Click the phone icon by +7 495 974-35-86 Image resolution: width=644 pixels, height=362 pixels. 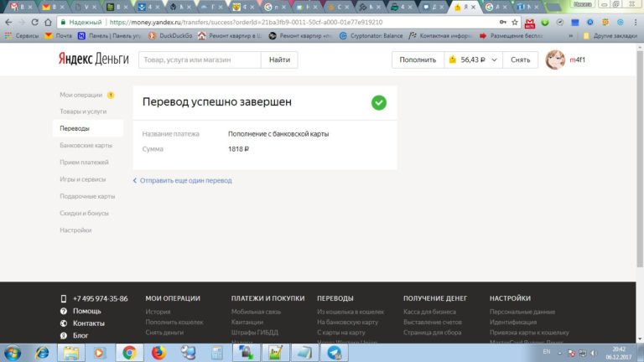point(63,299)
